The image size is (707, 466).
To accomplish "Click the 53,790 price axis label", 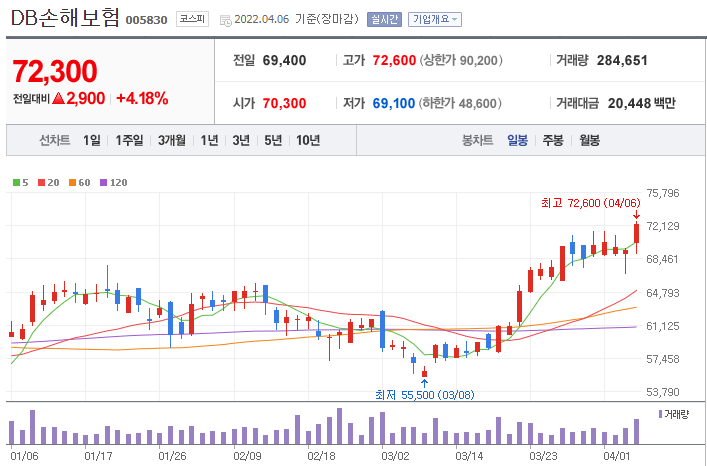I will pos(663,392).
